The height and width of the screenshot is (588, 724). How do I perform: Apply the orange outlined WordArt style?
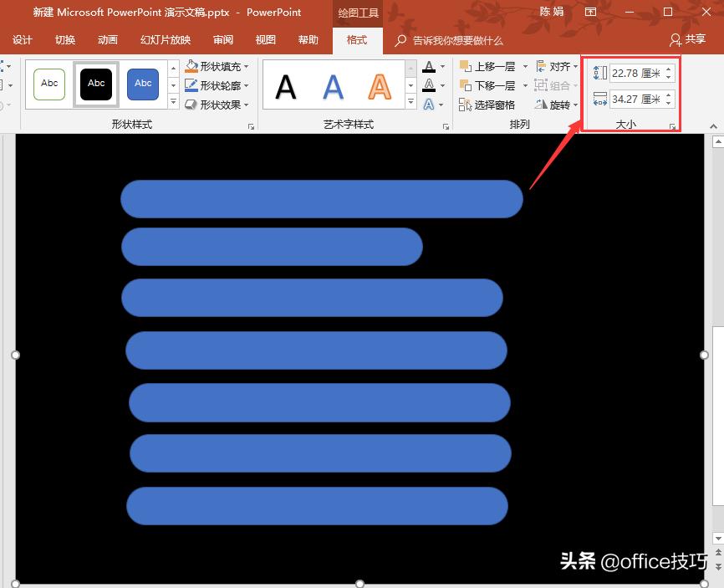pos(380,85)
